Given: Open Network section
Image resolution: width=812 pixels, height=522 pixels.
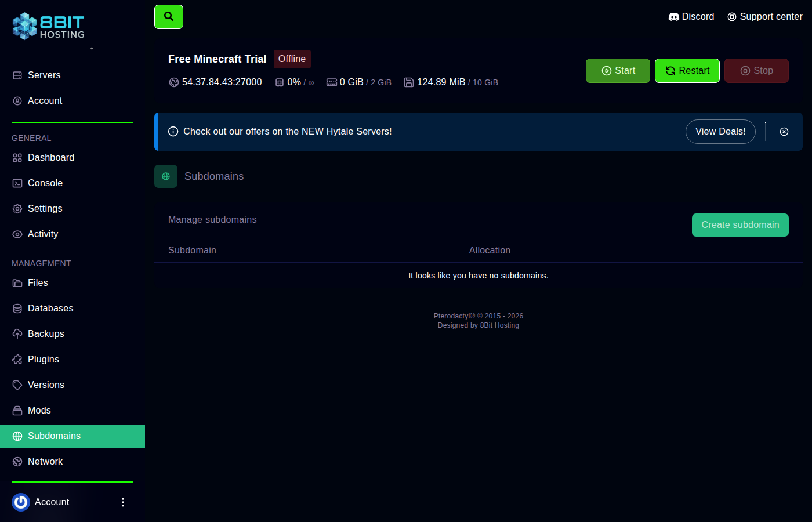Looking at the screenshot, I should click(x=72, y=462).
